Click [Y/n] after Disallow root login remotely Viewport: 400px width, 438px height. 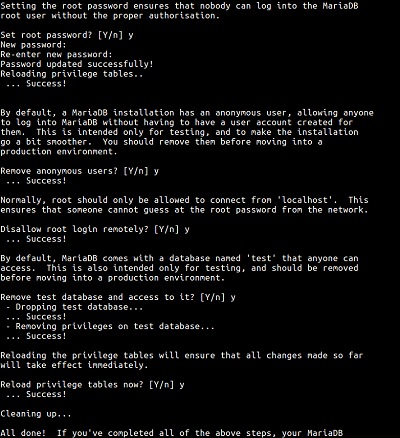click(166, 229)
